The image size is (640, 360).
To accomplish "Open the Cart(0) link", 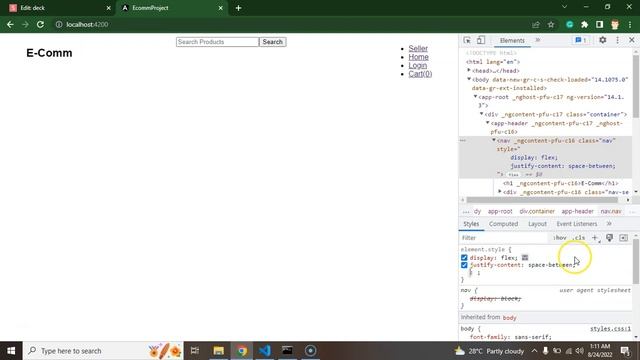I will (420, 74).
